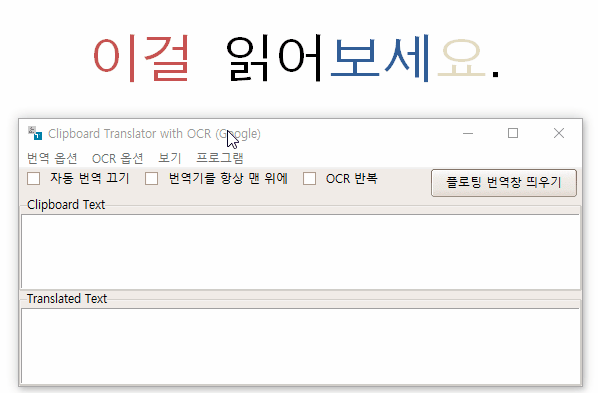Minimize the Clipboard Translator window
598x393 pixels.
pos(468,133)
